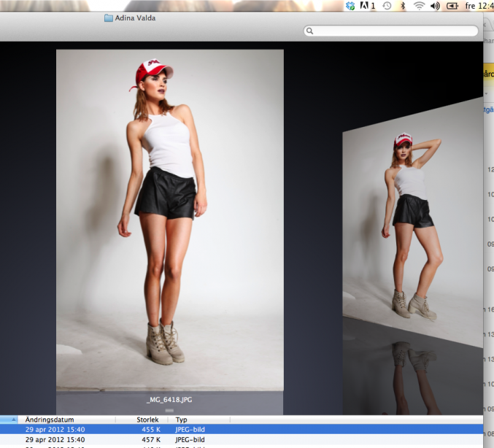Click the battery status icon
The height and width of the screenshot is (448, 494).
point(452,6)
